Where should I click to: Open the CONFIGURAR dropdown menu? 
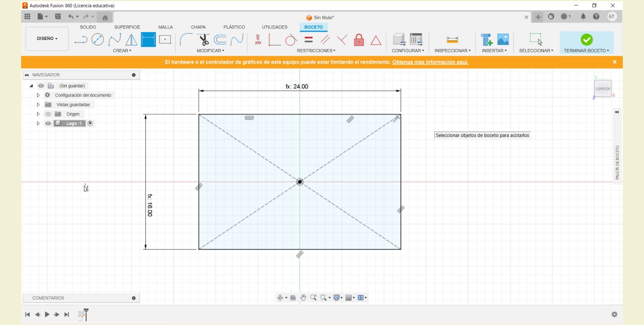408,51
